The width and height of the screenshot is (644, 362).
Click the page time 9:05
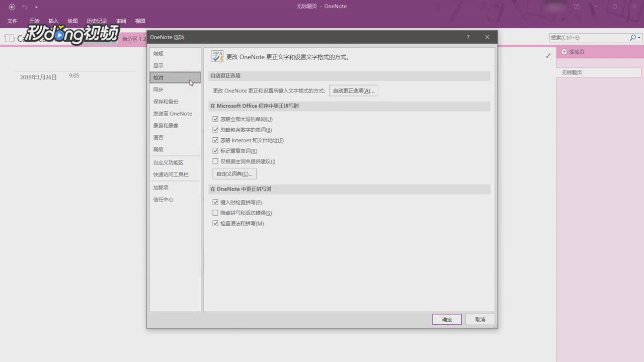pyautogui.click(x=74, y=76)
